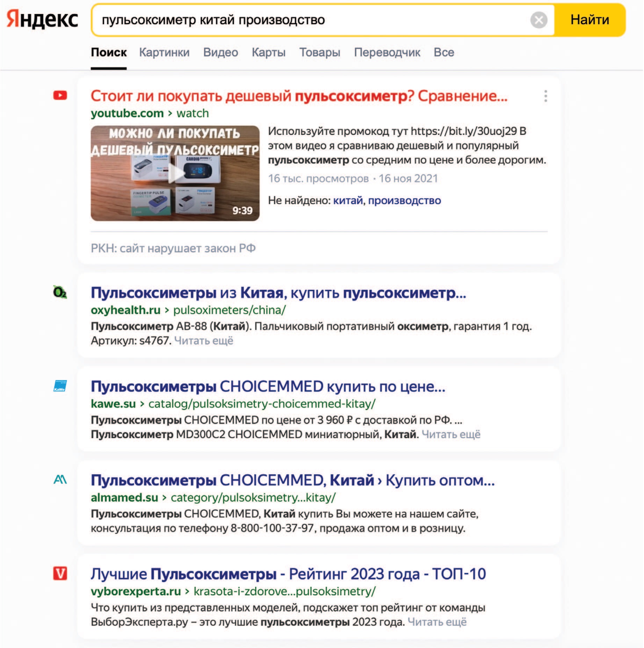Click the KaWe favicon of kawe.su

click(60, 386)
